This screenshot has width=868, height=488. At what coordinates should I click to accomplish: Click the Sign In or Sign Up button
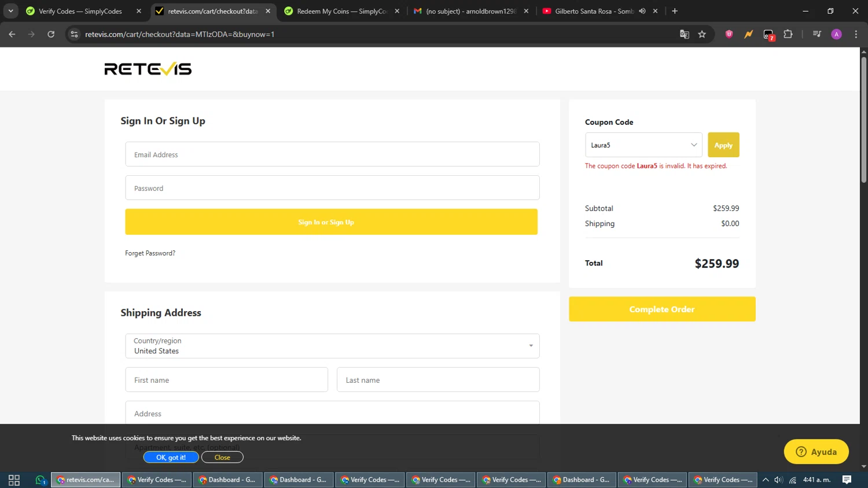(332, 222)
